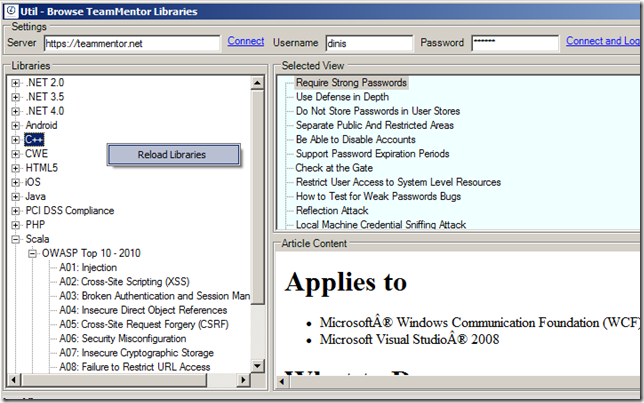This screenshot has height=403, width=644.
Task: Expand the .NET 2.0 library node
Action: [16, 83]
